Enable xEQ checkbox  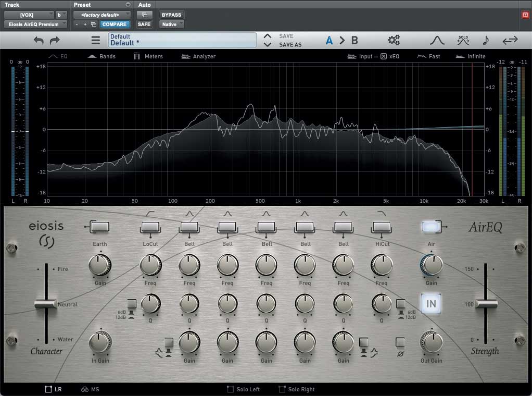point(384,56)
